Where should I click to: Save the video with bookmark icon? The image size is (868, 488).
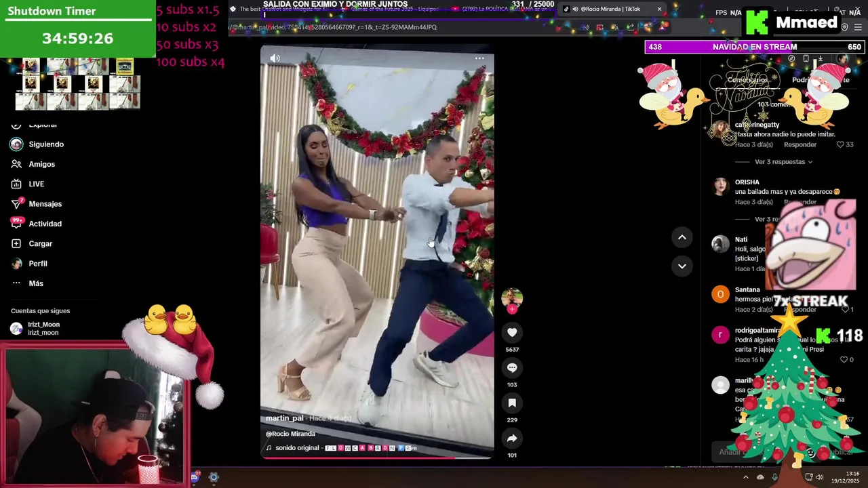coord(512,403)
